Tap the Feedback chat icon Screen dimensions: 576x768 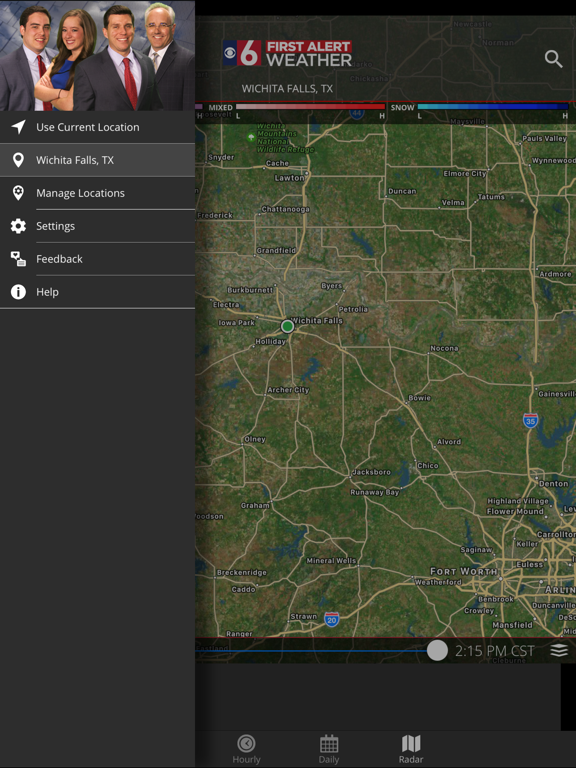tap(18, 259)
